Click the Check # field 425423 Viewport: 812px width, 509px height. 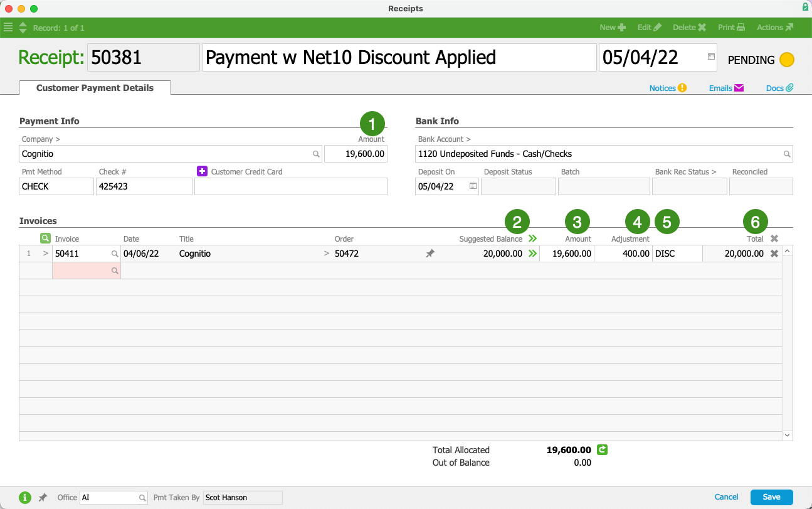tap(144, 186)
